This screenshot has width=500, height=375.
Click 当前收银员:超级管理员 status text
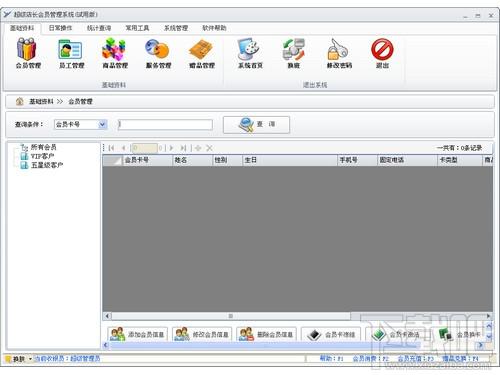(x=68, y=359)
